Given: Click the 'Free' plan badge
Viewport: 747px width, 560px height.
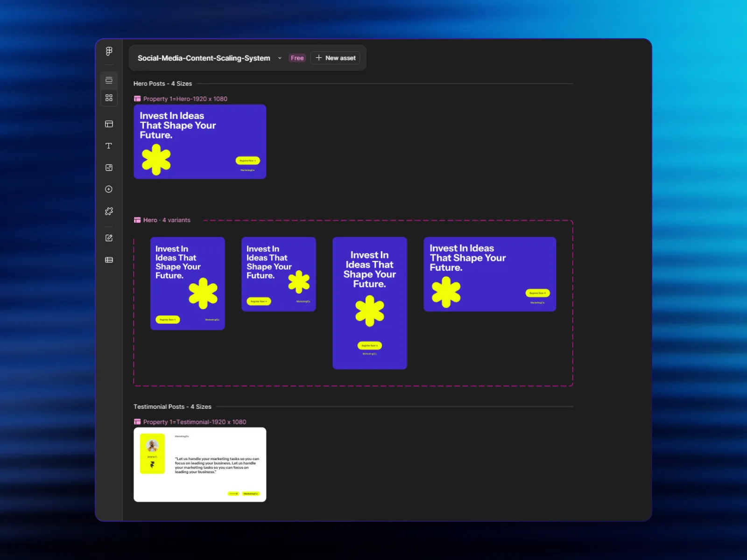Looking at the screenshot, I should (x=297, y=58).
